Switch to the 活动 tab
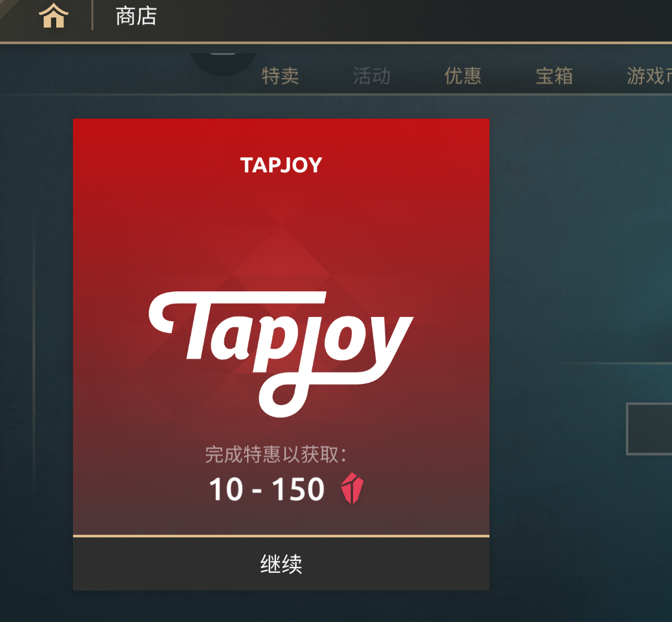 [372, 76]
